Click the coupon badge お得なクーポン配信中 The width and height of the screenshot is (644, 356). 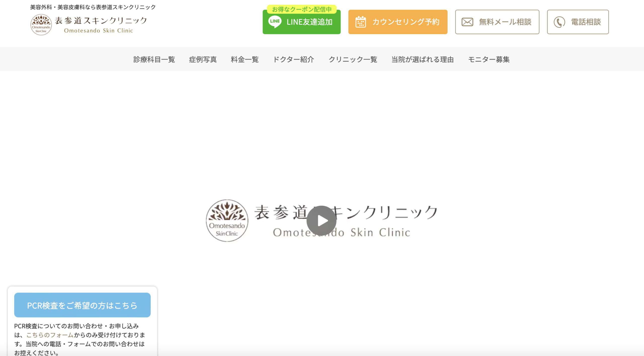pos(302,9)
